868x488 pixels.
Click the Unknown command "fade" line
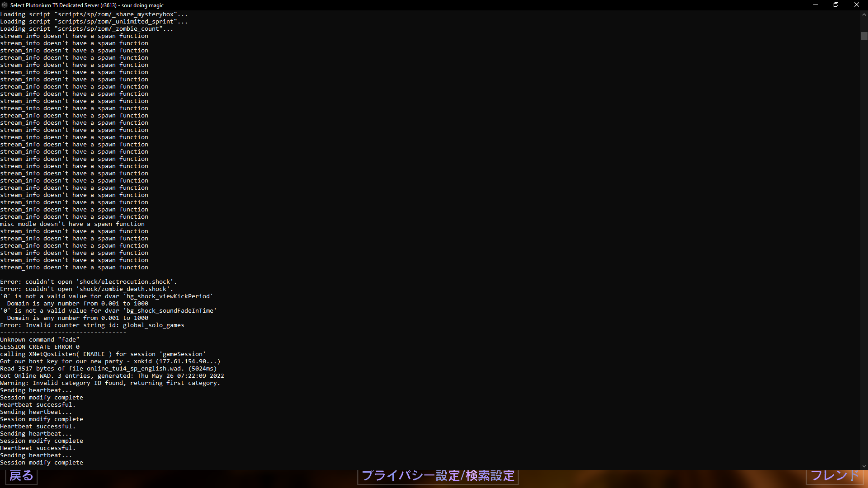pos(39,340)
